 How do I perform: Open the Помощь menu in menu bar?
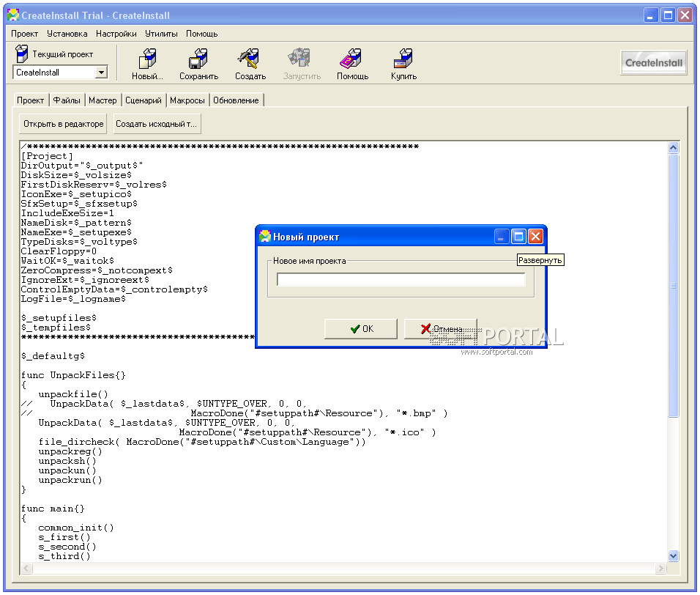click(202, 34)
